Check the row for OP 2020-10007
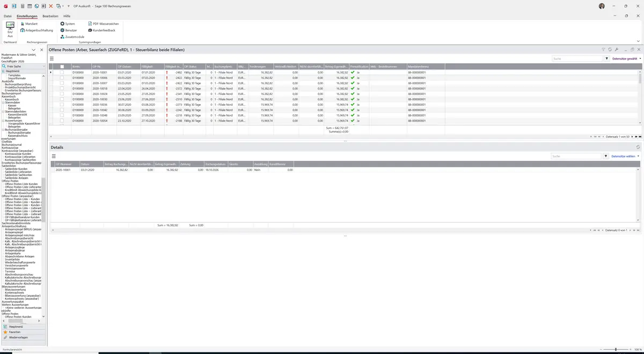The image size is (644, 354). tap(62, 83)
